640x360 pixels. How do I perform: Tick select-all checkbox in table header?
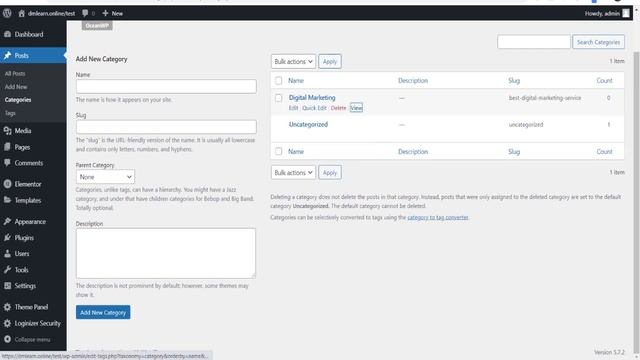point(278,80)
